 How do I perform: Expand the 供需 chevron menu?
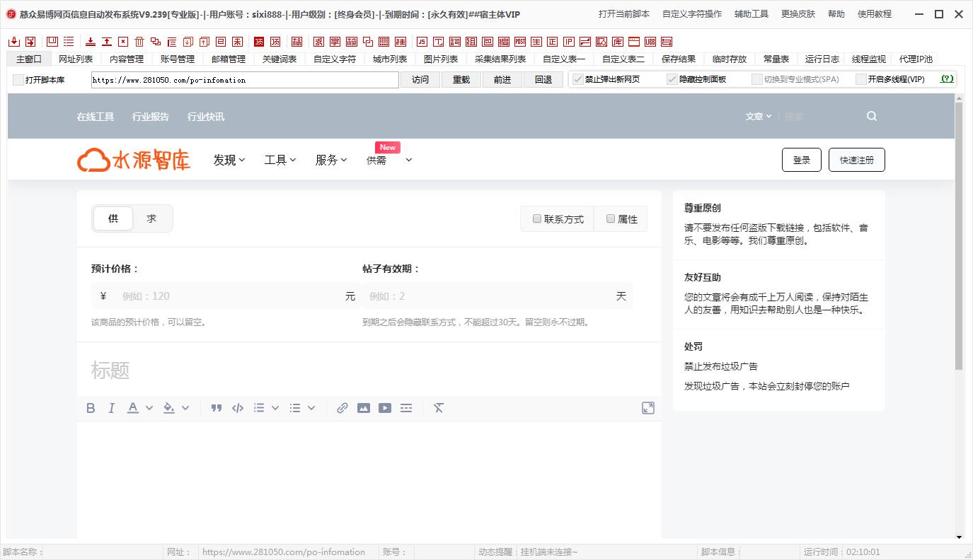pos(408,161)
